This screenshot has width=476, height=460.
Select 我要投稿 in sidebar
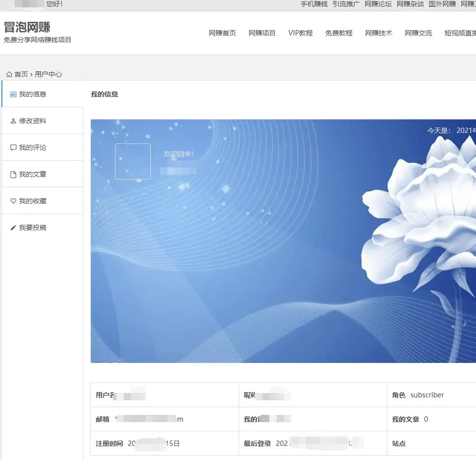click(x=43, y=228)
